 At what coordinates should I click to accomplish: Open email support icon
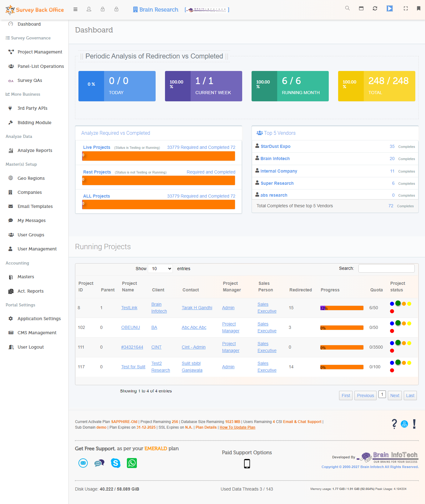tap(83, 463)
